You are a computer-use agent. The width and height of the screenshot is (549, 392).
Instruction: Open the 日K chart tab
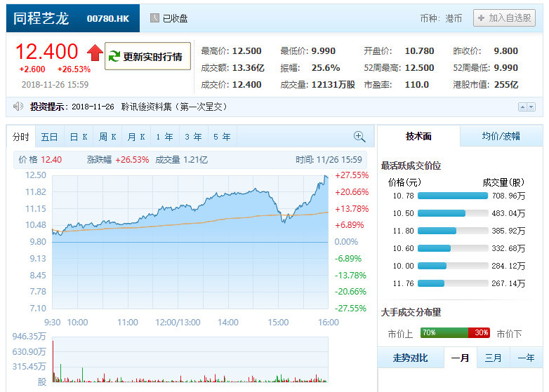[x=79, y=137]
